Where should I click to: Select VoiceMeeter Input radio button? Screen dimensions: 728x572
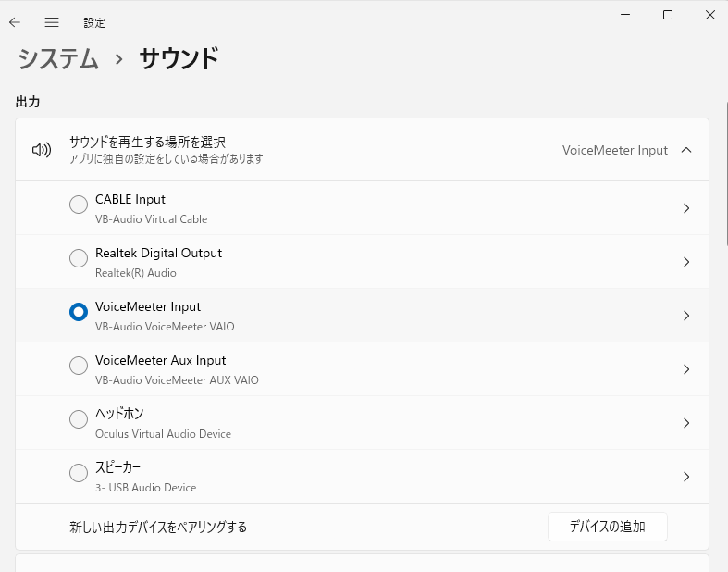[79, 312]
